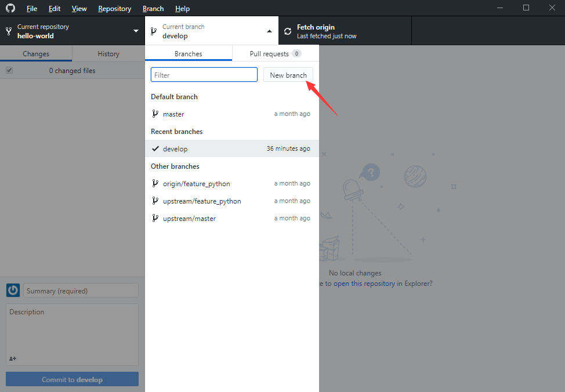Open the Edit menu

[x=55, y=8]
